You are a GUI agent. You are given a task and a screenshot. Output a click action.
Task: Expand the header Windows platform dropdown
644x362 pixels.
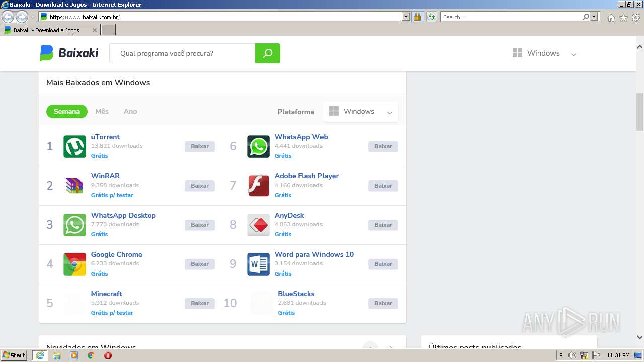tap(544, 53)
